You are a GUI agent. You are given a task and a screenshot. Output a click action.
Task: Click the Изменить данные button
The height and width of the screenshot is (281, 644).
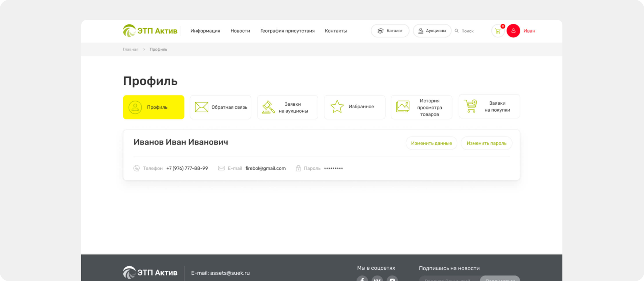[431, 143]
